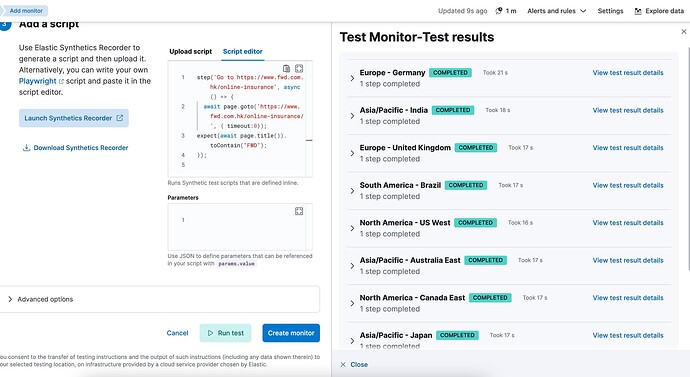
Task: Click 'Updated 9s ago' status text
Action: pyautogui.click(x=462, y=11)
